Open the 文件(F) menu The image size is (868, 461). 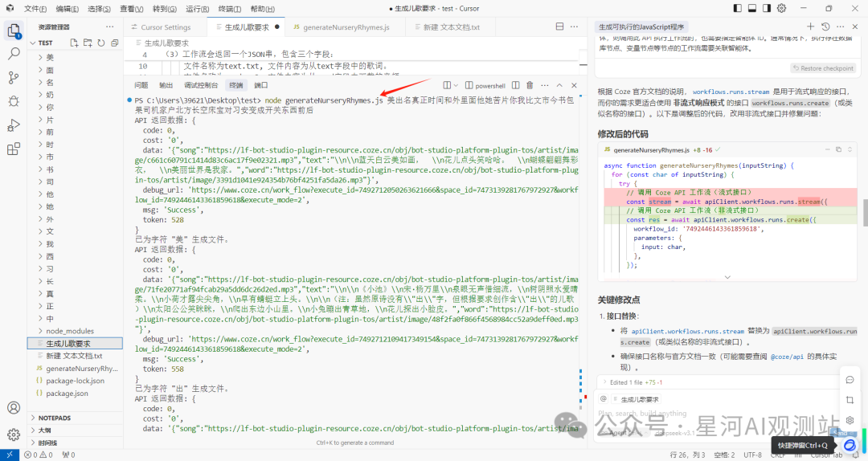point(35,8)
